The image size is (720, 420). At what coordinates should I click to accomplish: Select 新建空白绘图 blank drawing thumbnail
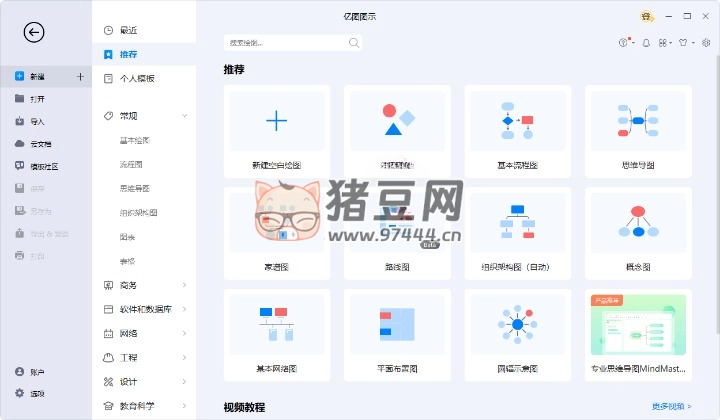point(276,122)
